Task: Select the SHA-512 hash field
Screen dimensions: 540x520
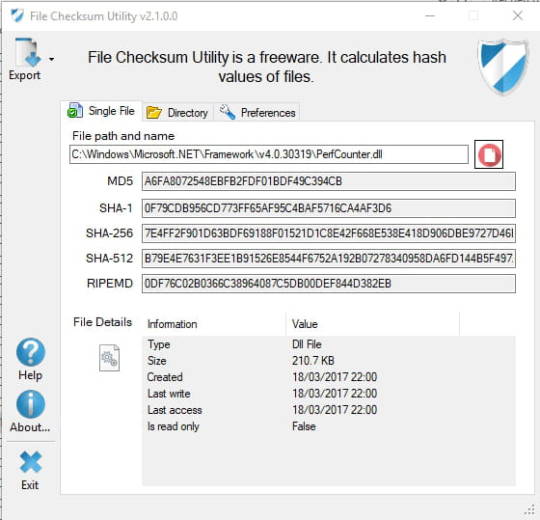Action: [329, 258]
